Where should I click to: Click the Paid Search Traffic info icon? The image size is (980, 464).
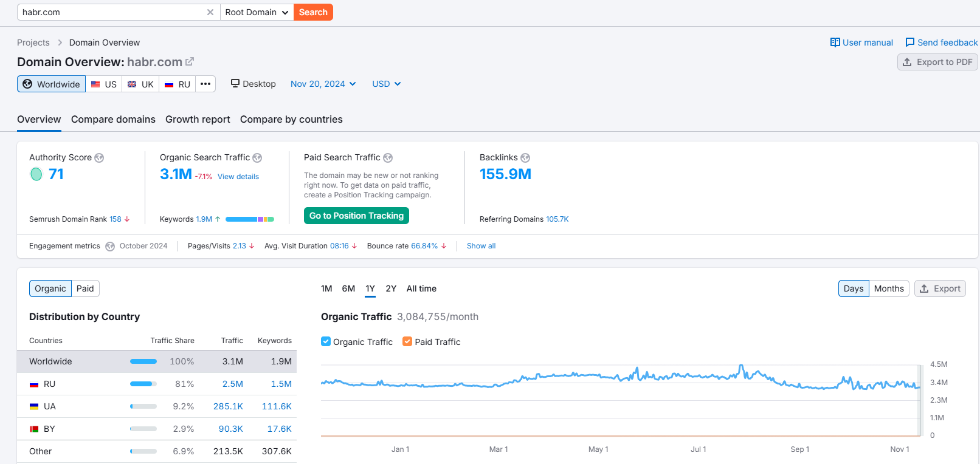click(388, 158)
